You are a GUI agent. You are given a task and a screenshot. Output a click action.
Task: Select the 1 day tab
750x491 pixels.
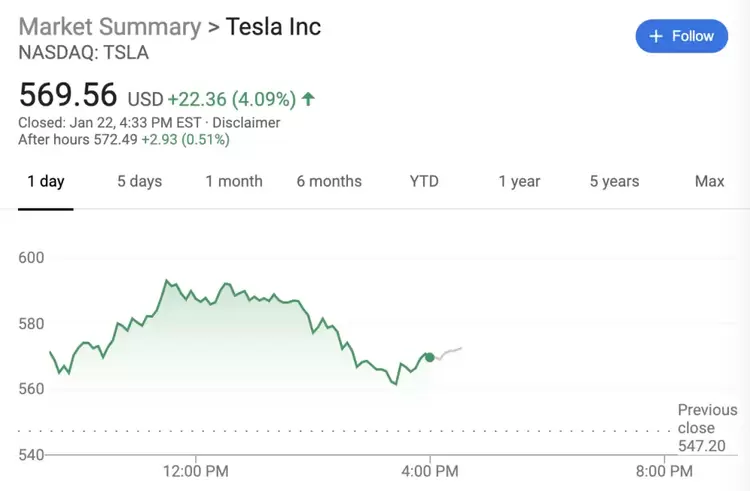point(45,181)
